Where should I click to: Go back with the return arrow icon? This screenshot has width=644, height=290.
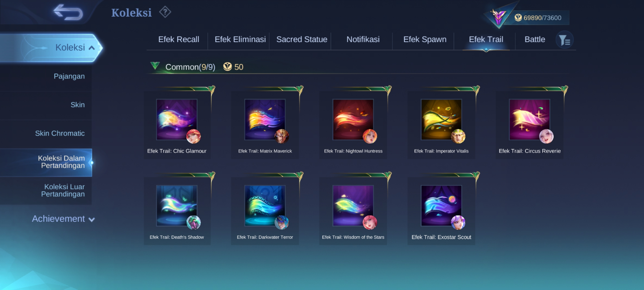point(68,12)
